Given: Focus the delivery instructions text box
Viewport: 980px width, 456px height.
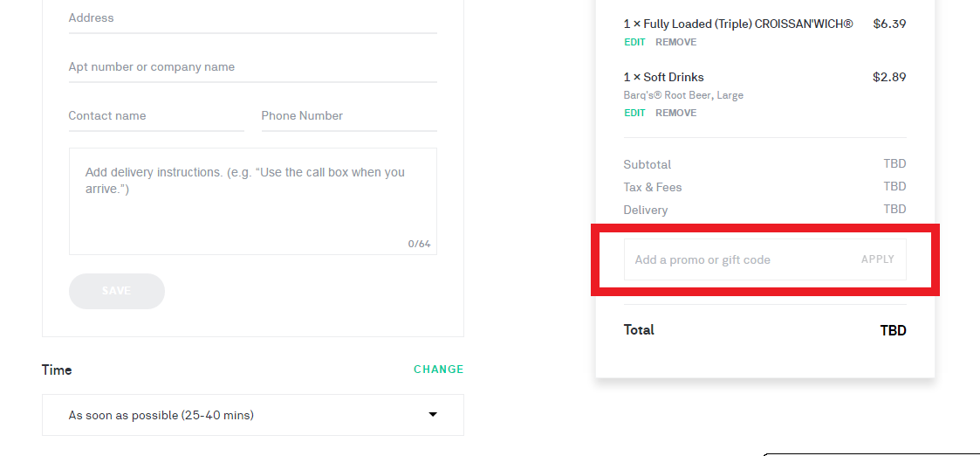Looking at the screenshot, I should [252, 201].
